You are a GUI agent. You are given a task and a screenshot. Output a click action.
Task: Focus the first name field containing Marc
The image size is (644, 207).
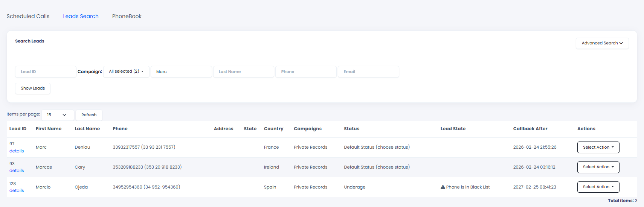click(181, 72)
